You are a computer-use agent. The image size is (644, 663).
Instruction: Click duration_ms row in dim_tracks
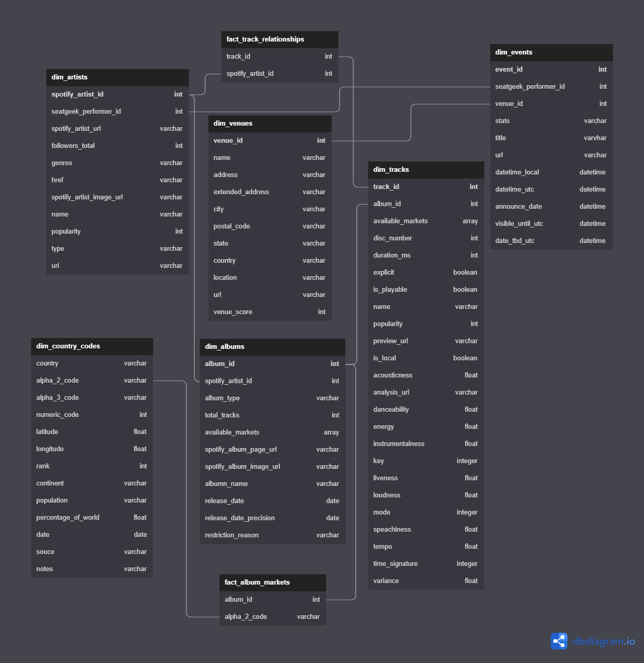pyautogui.click(x=426, y=255)
